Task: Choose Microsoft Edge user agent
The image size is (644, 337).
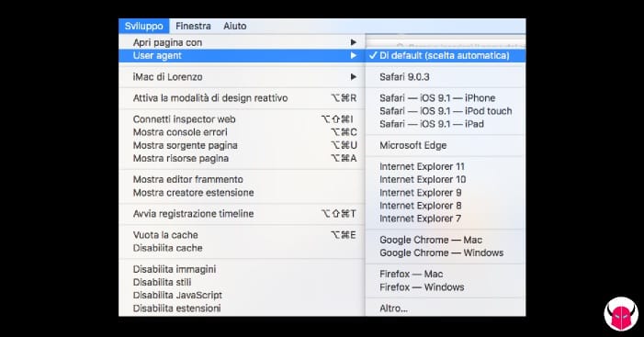Action: pyautogui.click(x=446, y=145)
